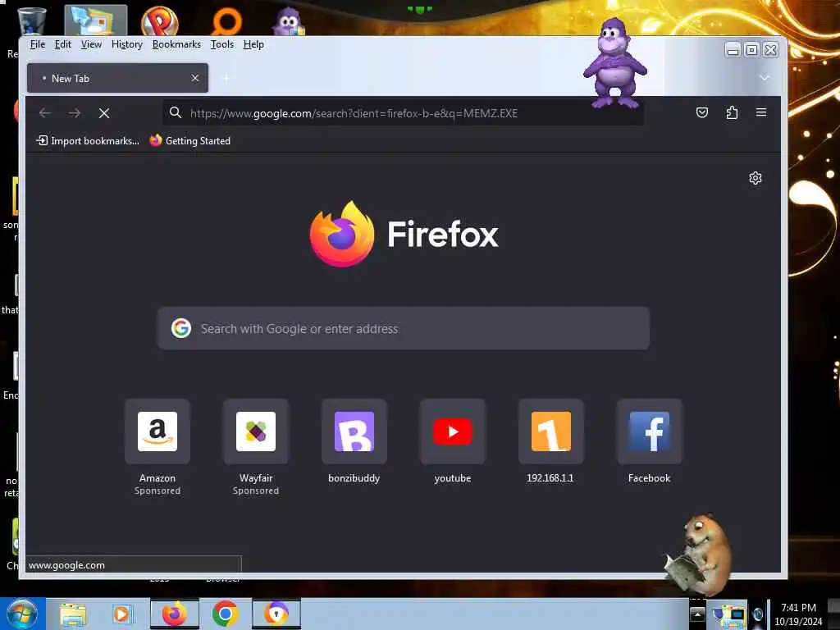Image resolution: width=840 pixels, height=630 pixels.
Task: Open the Firefox hamburger application menu
Action: (x=760, y=112)
